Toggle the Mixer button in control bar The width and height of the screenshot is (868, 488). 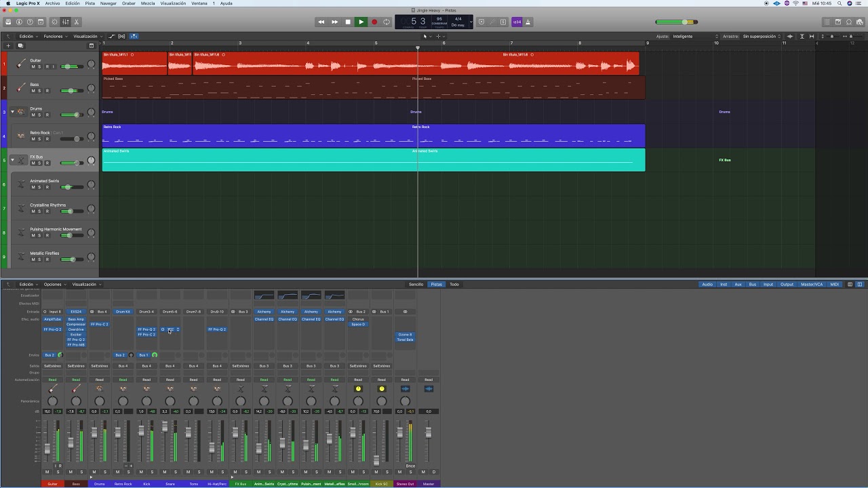pyautogui.click(x=66, y=22)
